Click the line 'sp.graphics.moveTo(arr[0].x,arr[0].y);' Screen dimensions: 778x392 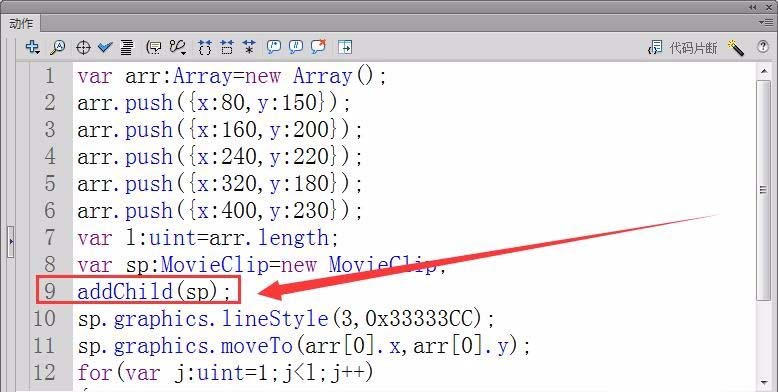[x=304, y=345]
